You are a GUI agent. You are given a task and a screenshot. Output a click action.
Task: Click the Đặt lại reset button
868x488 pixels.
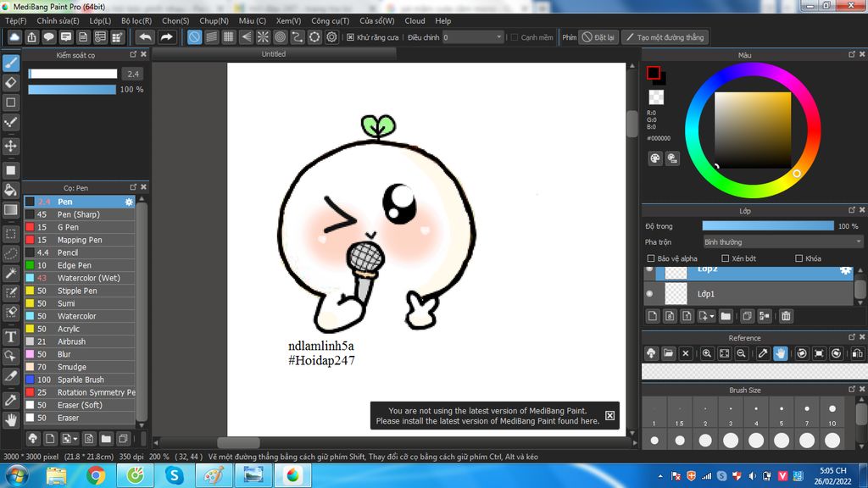598,37
